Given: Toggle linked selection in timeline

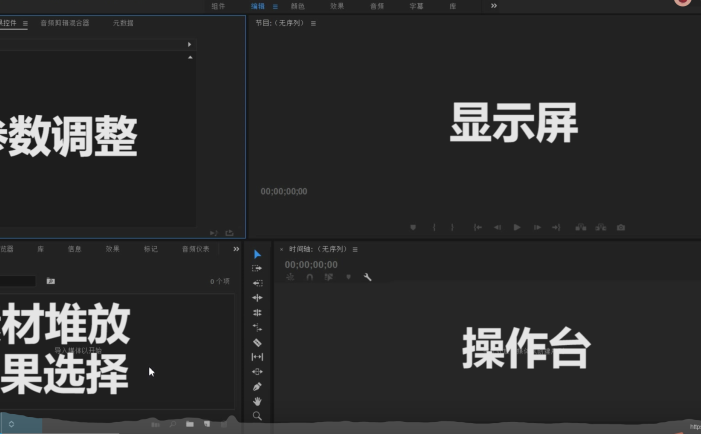Looking at the screenshot, I should pyautogui.click(x=329, y=277).
